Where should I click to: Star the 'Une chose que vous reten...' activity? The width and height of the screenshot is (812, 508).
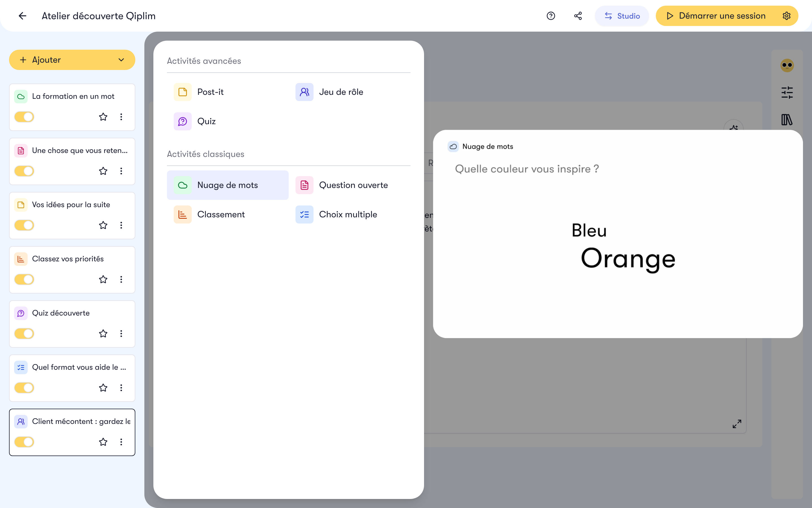pos(103,171)
